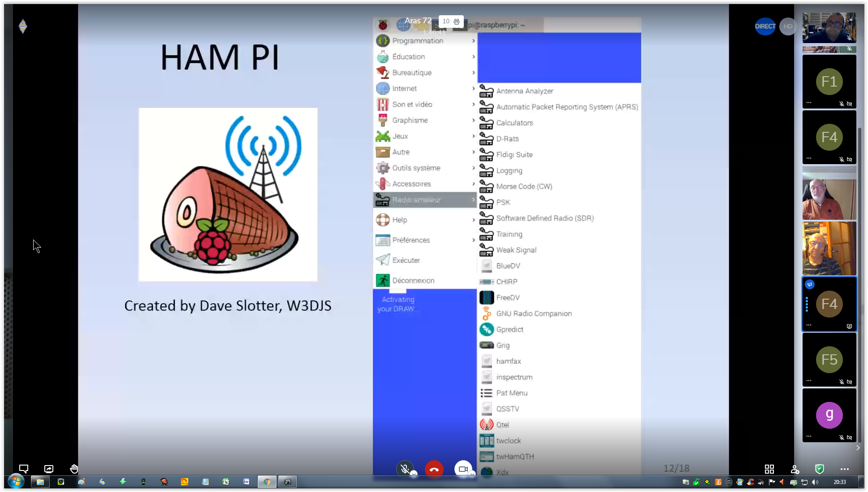The height and width of the screenshot is (492, 868).
Task: Click the CHIRP item
Action: point(559,282)
